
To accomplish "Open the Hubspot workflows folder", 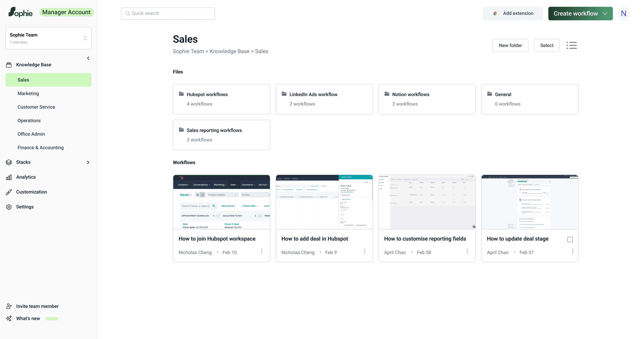I will click(221, 99).
